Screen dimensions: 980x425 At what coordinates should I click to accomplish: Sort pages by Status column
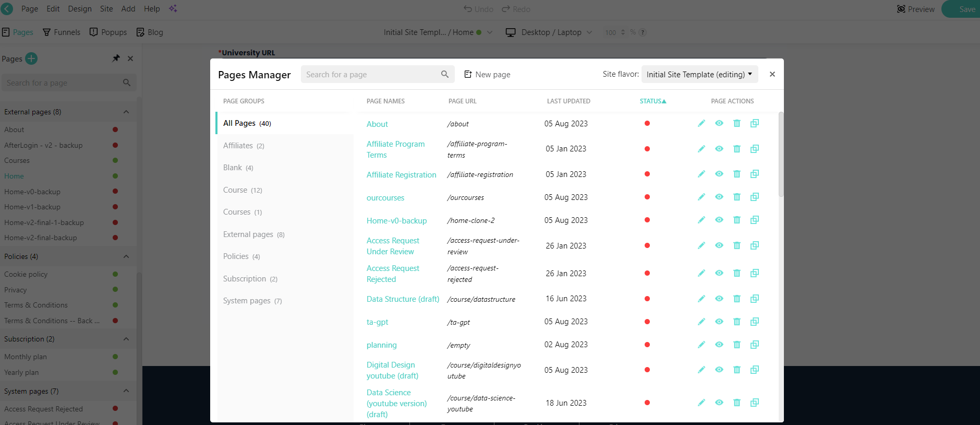653,101
